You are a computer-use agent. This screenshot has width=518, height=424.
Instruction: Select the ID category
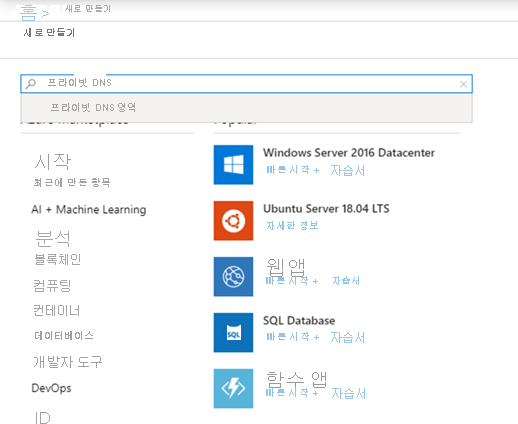(43, 418)
